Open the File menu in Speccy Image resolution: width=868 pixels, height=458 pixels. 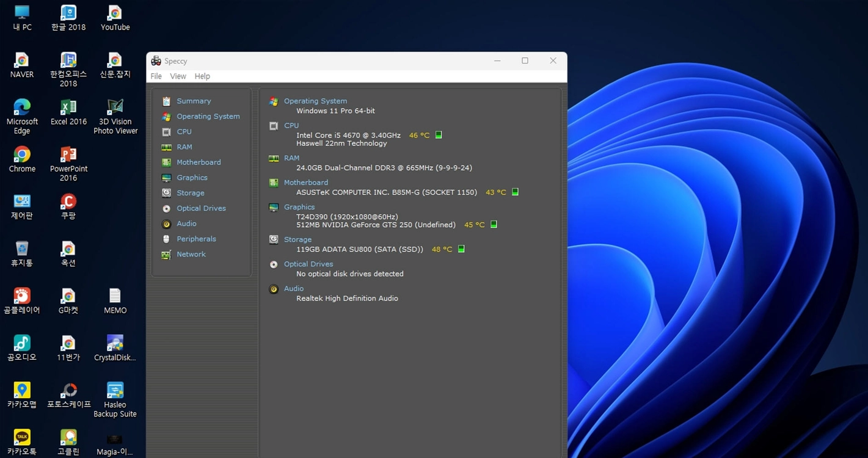click(x=156, y=76)
